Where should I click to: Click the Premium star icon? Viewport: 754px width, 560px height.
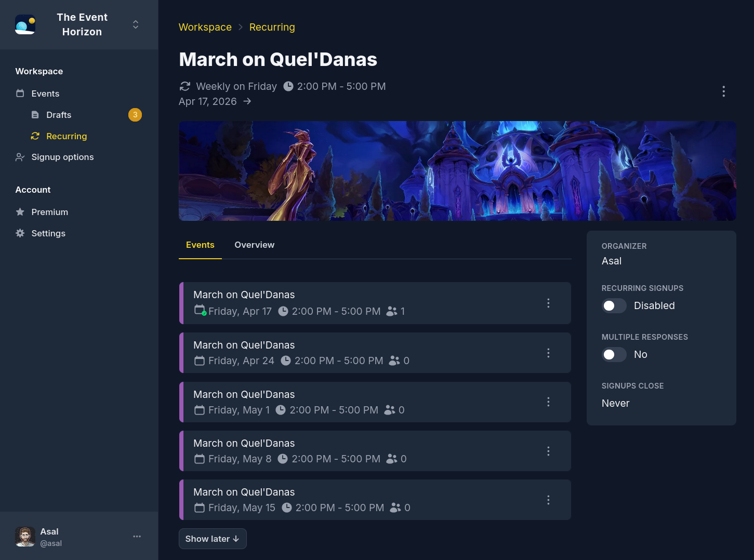[x=20, y=211]
